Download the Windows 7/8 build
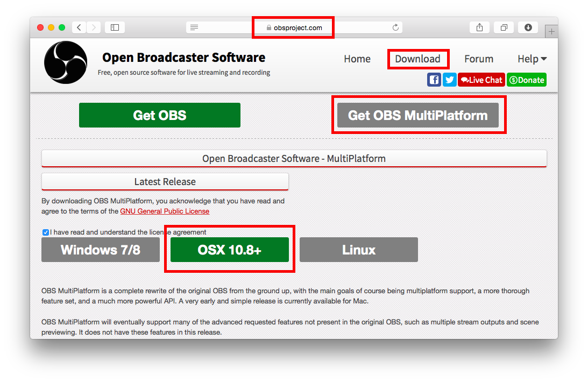Image resolution: width=588 pixels, height=382 pixels. tap(101, 250)
